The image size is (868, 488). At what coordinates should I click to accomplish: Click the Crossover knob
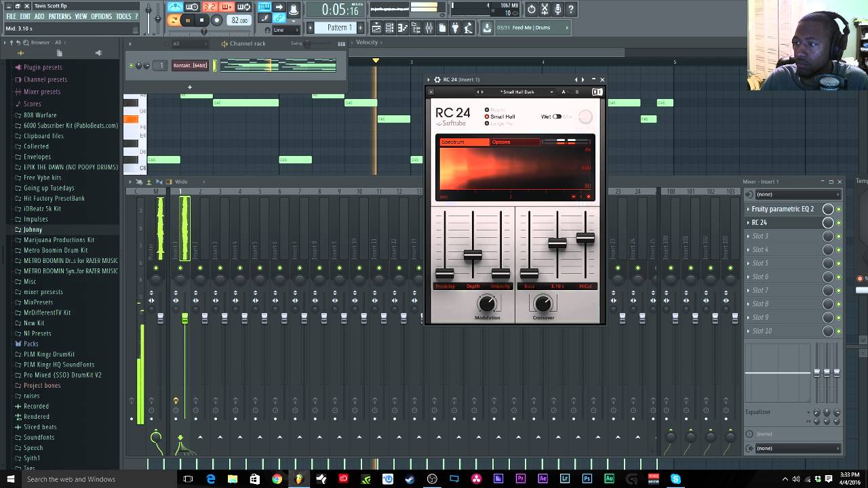pos(542,303)
